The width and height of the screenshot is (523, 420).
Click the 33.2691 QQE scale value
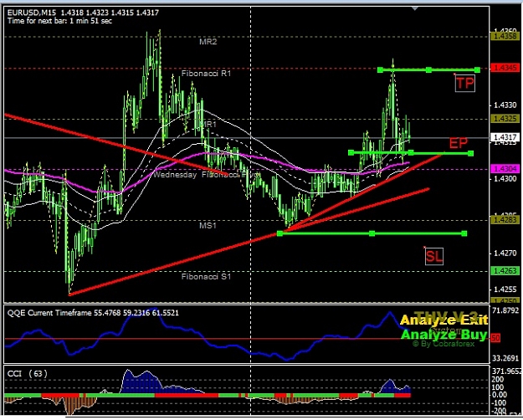coord(505,359)
